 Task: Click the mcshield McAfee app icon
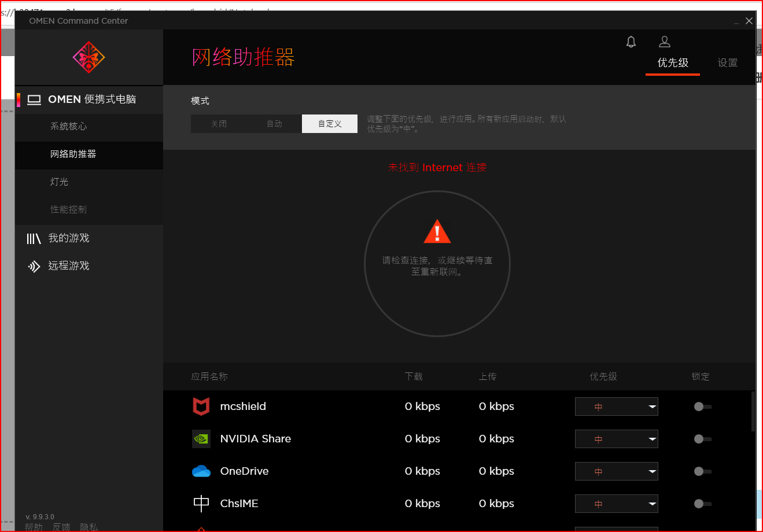201,407
